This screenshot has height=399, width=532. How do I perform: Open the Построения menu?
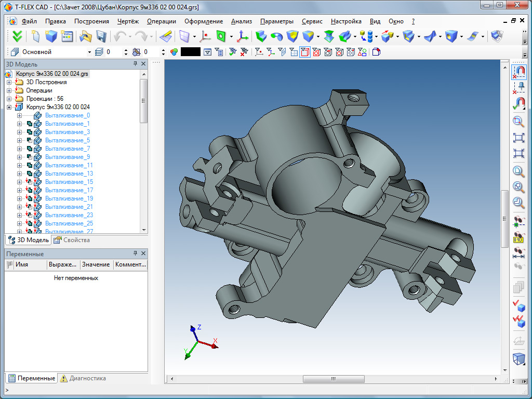[x=91, y=21]
